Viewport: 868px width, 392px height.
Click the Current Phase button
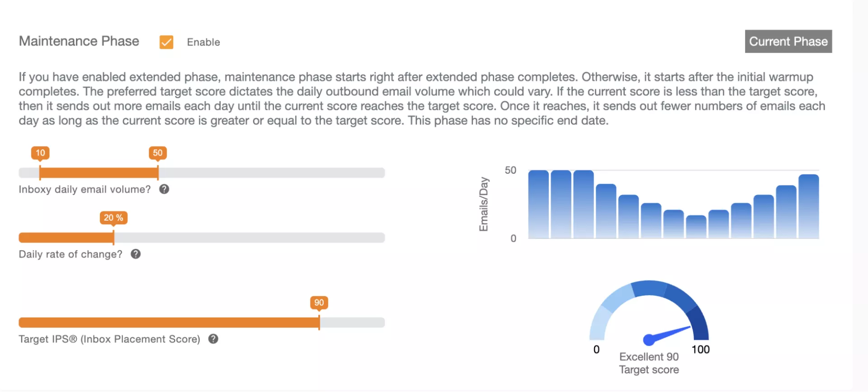[788, 42]
